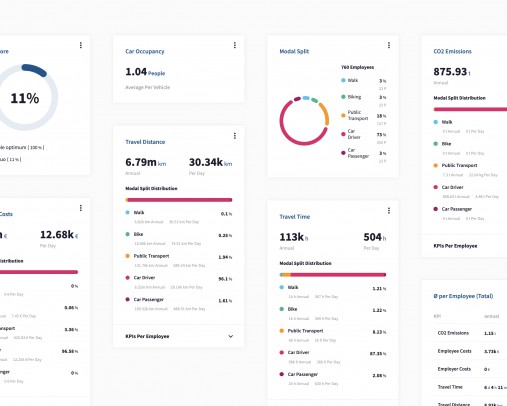This screenshot has height=406, width=507.
Task: Click the Bike dot in Travel Distance list
Action: click(x=127, y=234)
